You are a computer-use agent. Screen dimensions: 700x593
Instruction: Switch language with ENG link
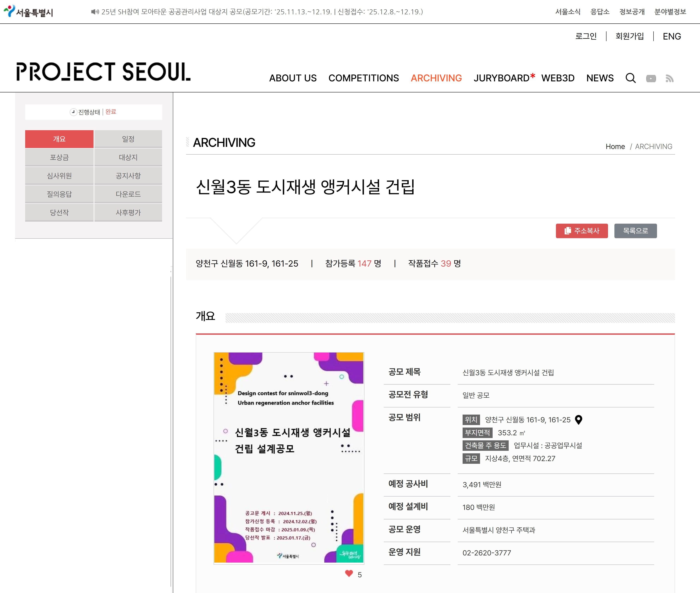671,36
